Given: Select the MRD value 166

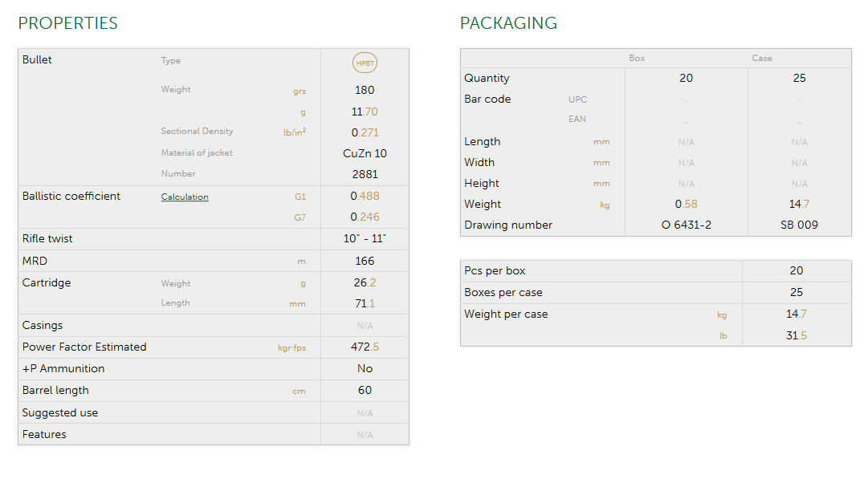Looking at the screenshot, I should pos(365,261).
